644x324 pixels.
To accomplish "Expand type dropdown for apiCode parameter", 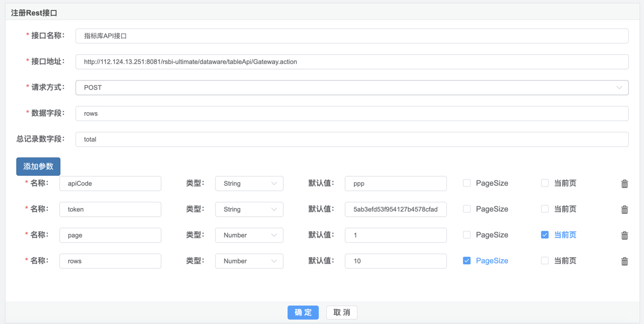I will [249, 183].
